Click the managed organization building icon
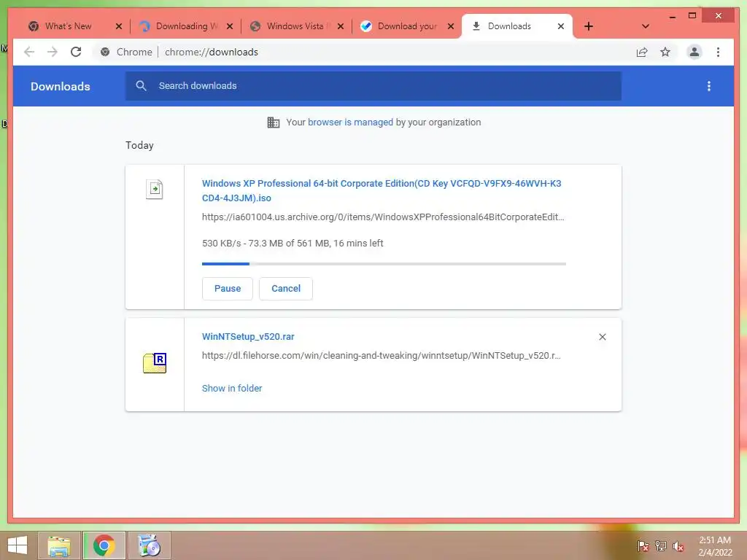The width and height of the screenshot is (747, 560). coord(274,122)
